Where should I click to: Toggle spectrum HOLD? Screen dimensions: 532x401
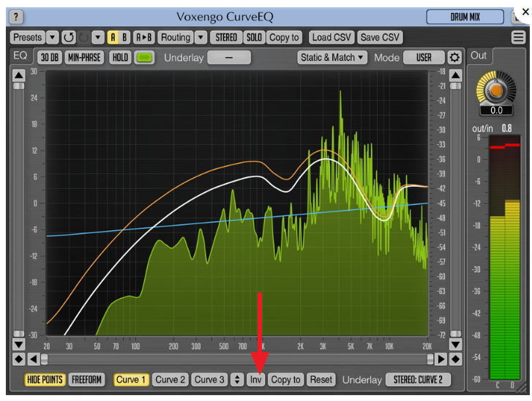click(120, 57)
